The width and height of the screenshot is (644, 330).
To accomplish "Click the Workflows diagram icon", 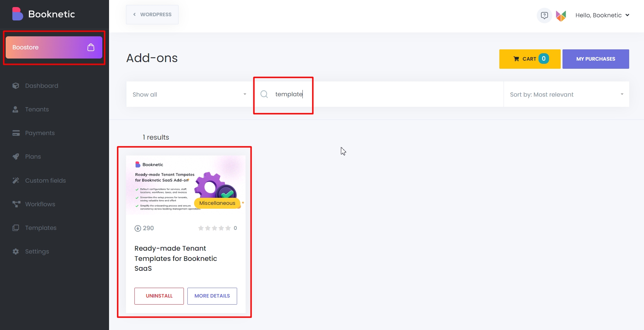I will [x=16, y=204].
